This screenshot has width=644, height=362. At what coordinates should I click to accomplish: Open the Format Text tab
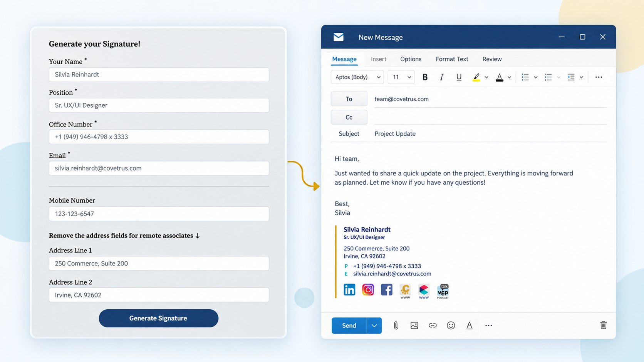pyautogui.click(x=452, y=59)
